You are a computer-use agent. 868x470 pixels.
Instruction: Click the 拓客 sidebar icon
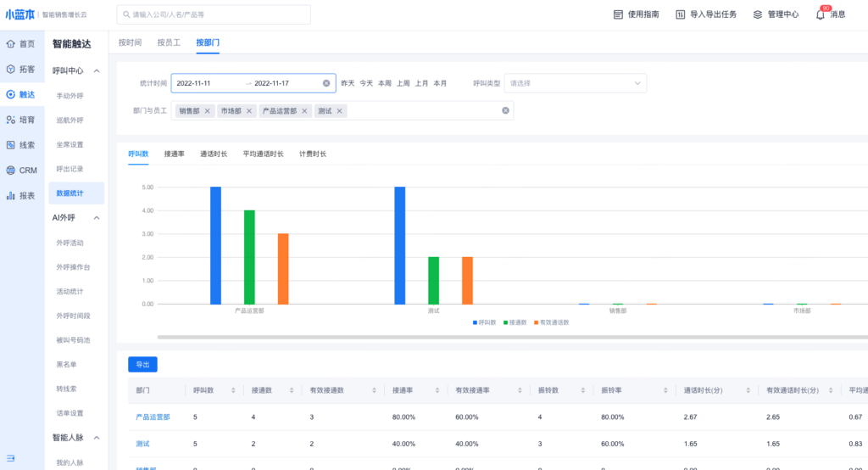coord(11,70)
